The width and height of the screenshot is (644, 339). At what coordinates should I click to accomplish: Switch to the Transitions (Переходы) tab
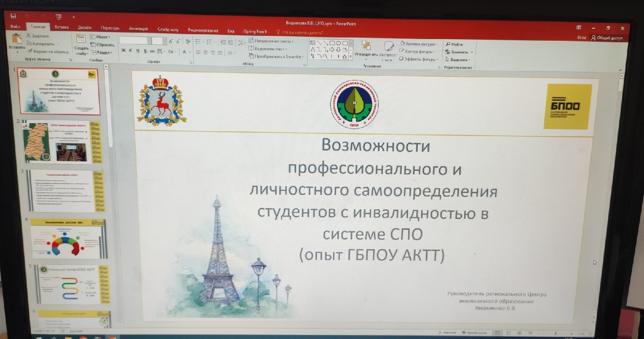point(110,28)
